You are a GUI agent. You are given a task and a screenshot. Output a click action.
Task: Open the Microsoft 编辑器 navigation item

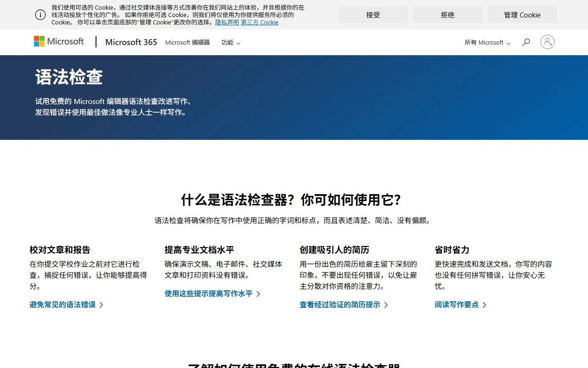coord(187,42)
